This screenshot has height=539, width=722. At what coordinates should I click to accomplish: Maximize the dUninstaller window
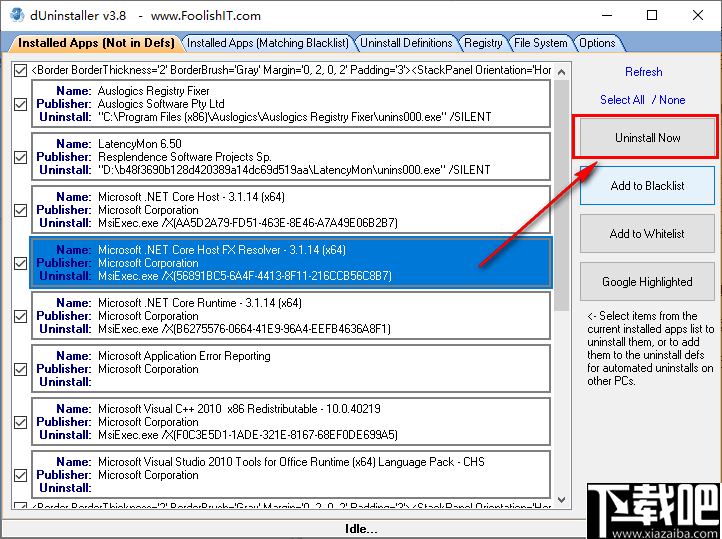tap(652, 15)
